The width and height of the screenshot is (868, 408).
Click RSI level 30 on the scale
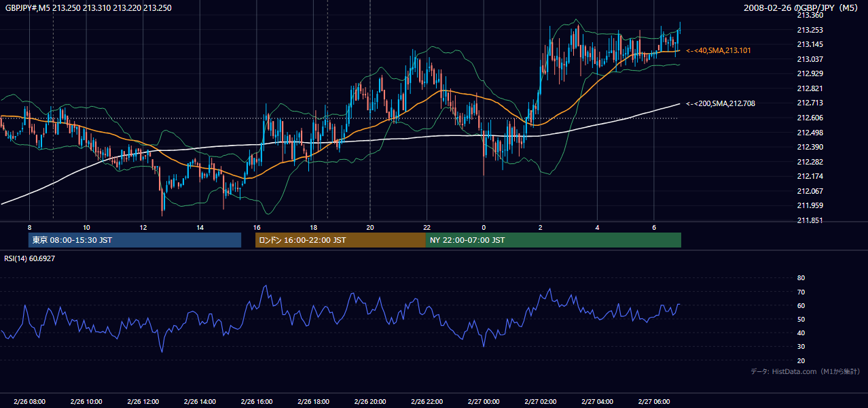tap(801, 347)
